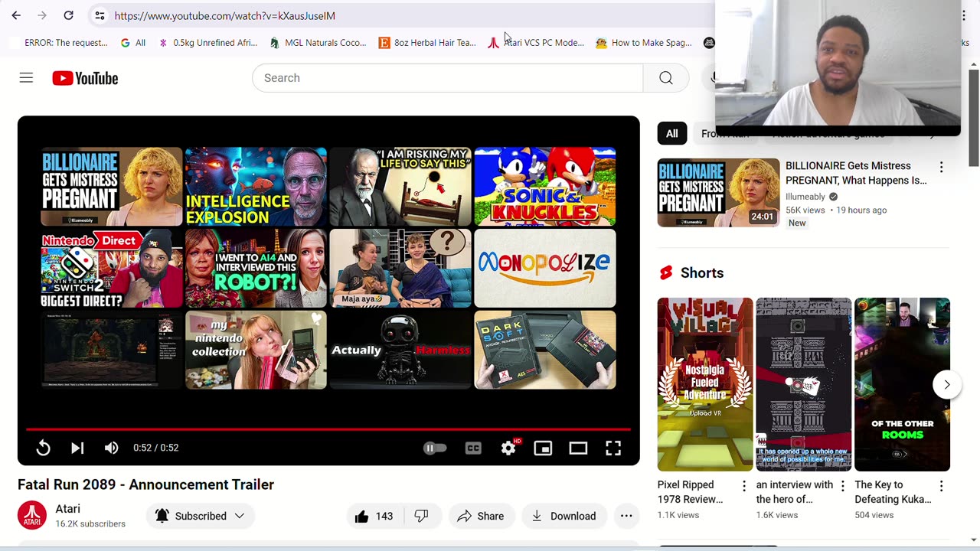The height and width of the screenshot is (551, 980).
Task: Dislike the video with thumbs down
Action: pos(421,516)
